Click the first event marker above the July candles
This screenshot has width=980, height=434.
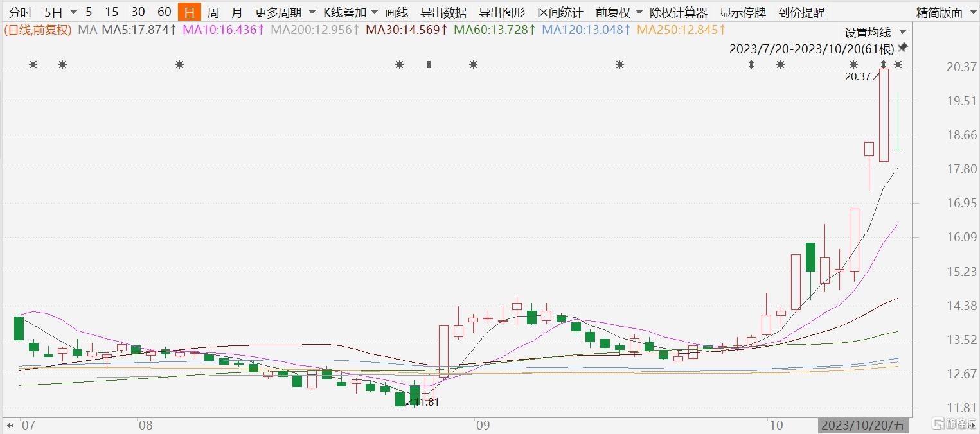33,64
